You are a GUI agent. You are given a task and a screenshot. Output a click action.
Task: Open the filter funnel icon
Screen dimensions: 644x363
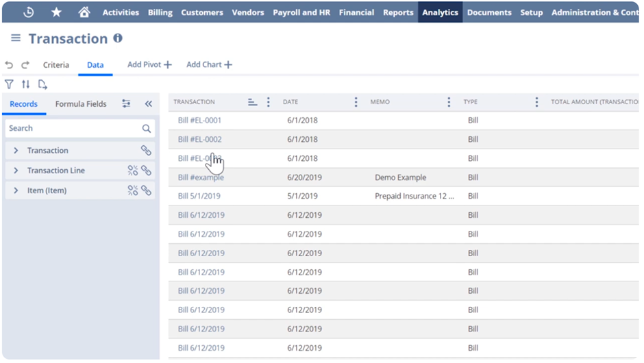coord(9,85)
